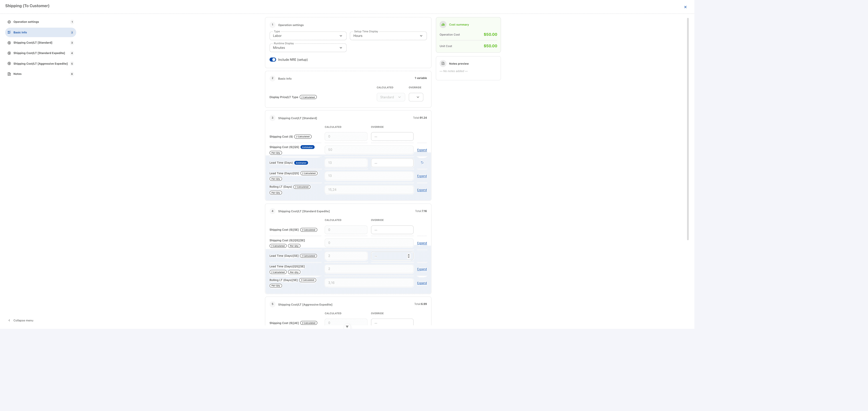Viewport: 868px width, 411px height.
Task: Click the Estimator badge on Lead Time (Days)
Action: (x=301, y=163)
